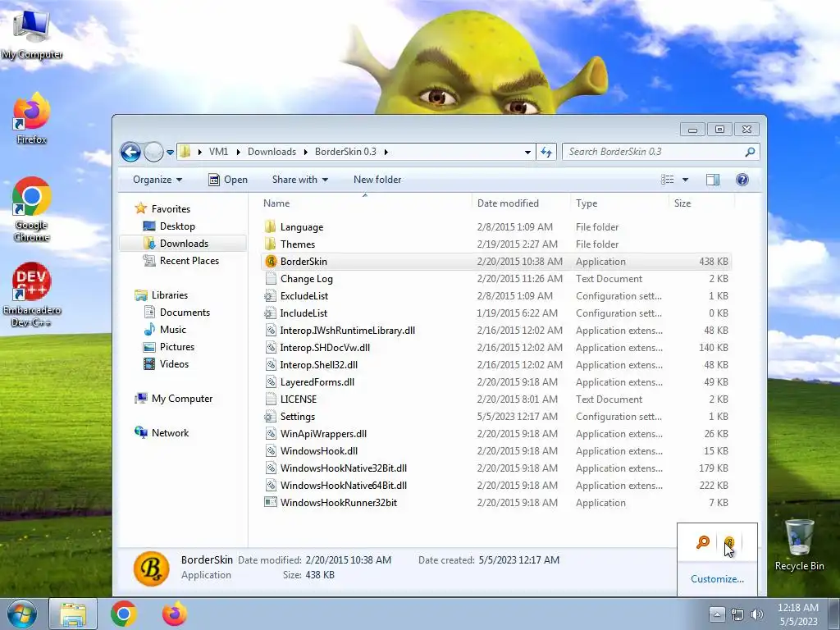Viewport: 840px width, 630px height.
Task: Click the orange magnifier tray overflow icon
Action: 702,542
